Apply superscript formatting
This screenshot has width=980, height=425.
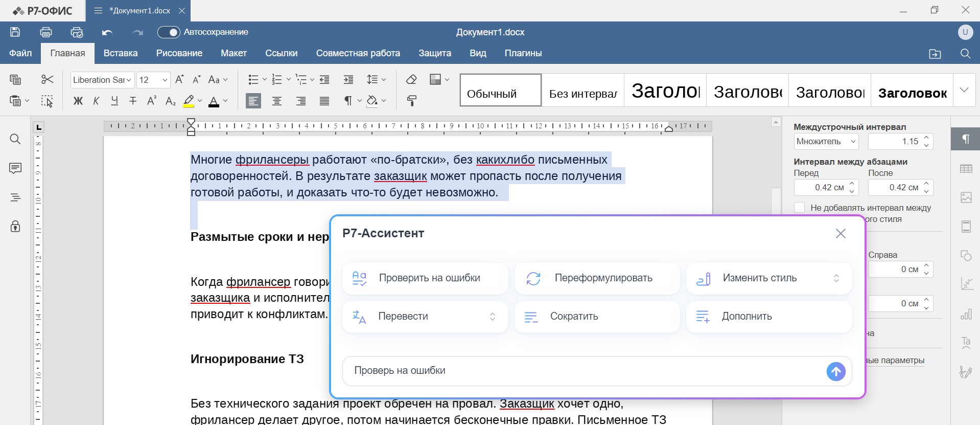152,101
